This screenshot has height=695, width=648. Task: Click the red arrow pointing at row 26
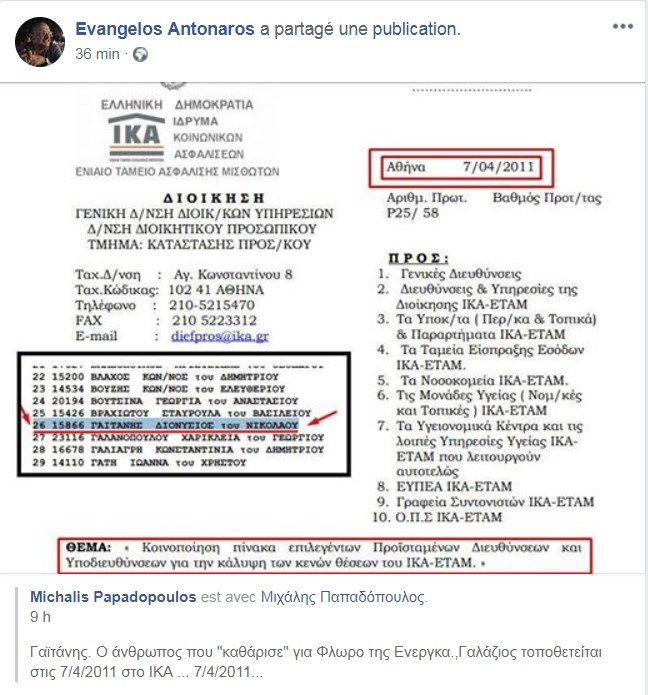[322, 418]
